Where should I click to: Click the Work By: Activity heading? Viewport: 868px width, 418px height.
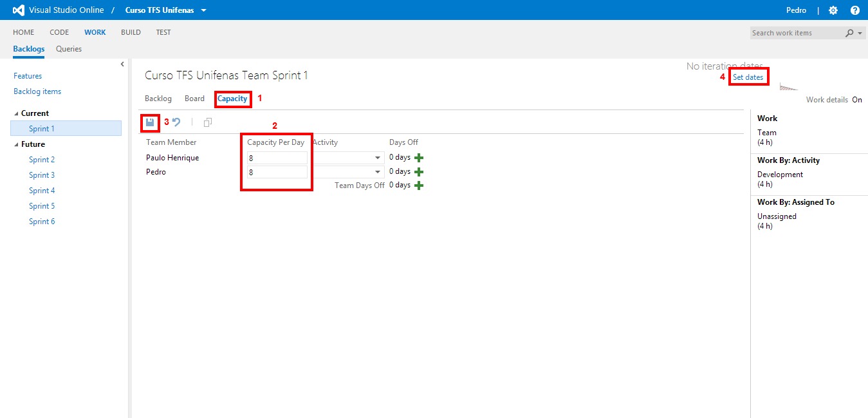pyautogui.click(x=788, y=160)
